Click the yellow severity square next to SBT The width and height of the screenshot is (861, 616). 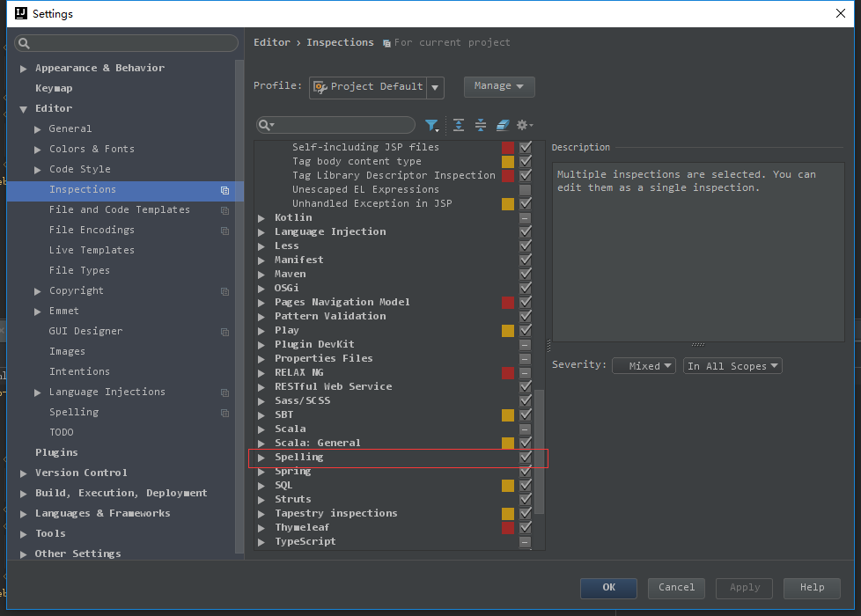tap(508, 415)
